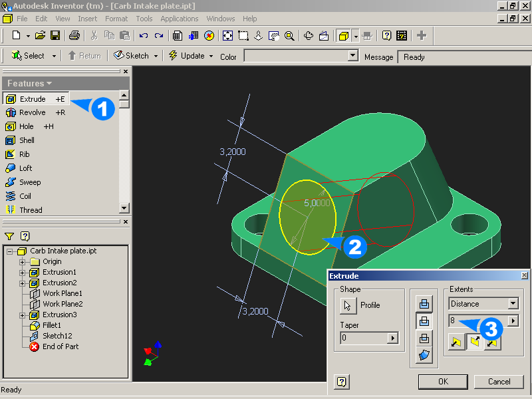Screen dimensions: 532x399
Task: Choose the Loft feature tool
Action: point(25,168)
